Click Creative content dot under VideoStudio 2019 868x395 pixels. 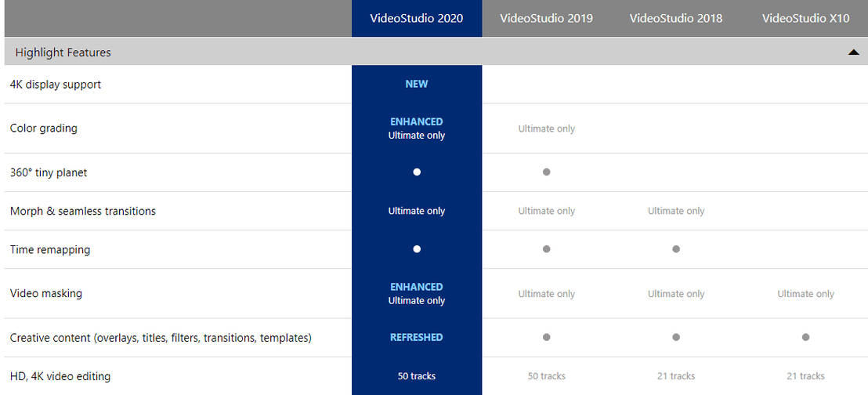point(546,337)
